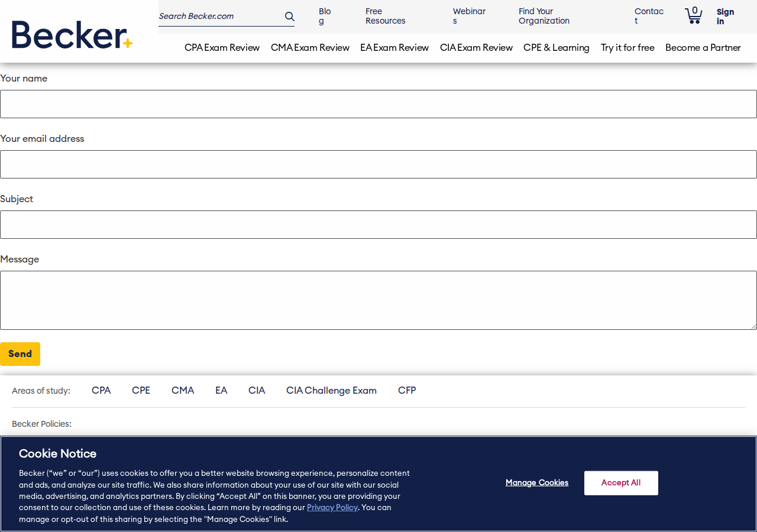Viewport: 757px width, 532px height.
Task: Open the Blog link
Action: (325, 17)
